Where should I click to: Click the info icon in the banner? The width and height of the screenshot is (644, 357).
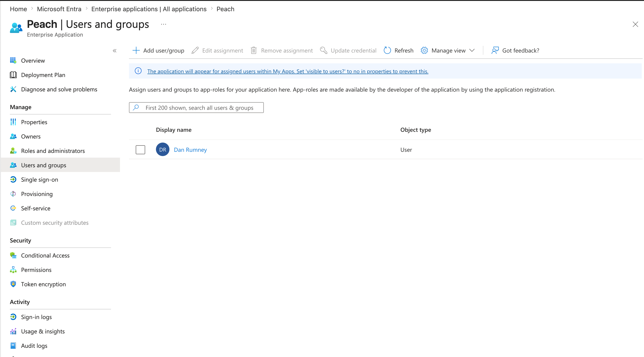(x=138, y=71)
